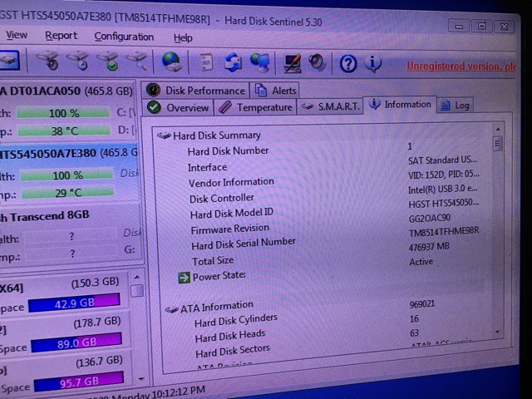Click the monitor configuration toolbar icon
The height and width of the screenshot is (399, 532).
click(292, 63)
